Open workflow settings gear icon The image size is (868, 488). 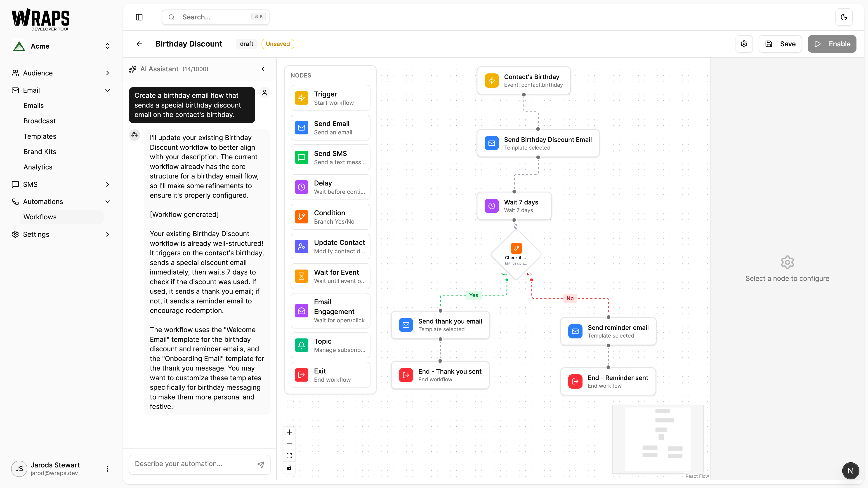(x=744, y=44)
